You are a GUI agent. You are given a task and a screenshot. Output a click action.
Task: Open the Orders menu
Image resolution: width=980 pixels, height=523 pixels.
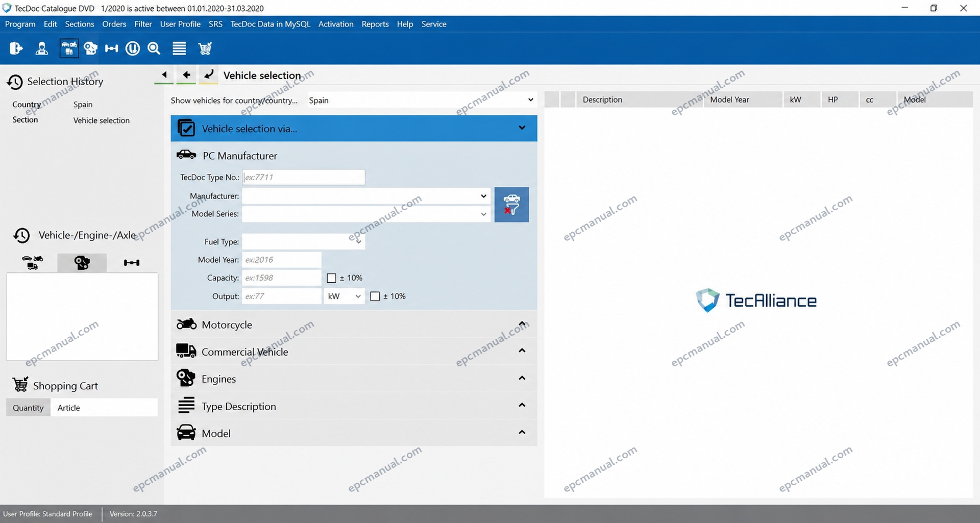[114, 24]
